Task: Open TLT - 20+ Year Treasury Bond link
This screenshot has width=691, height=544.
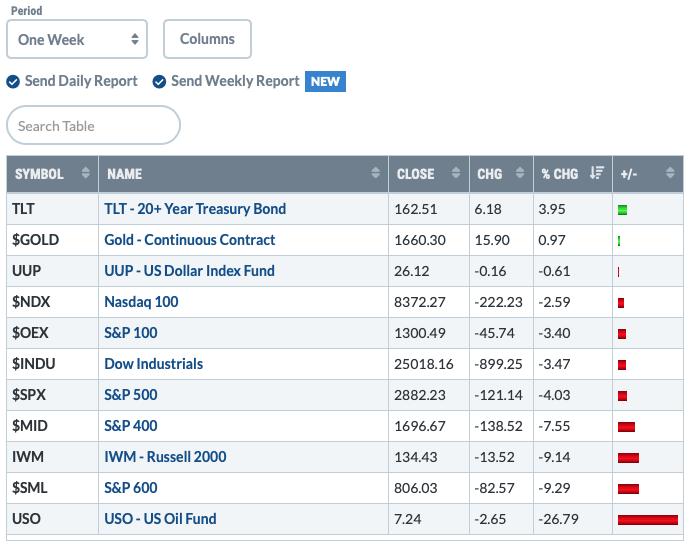Action: [x=195, y=209]
